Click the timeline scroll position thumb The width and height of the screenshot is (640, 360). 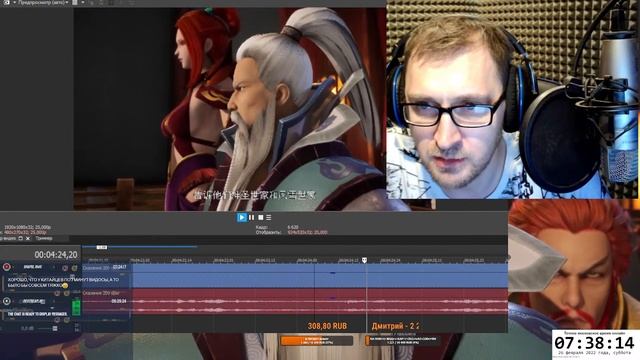(102, 247)
